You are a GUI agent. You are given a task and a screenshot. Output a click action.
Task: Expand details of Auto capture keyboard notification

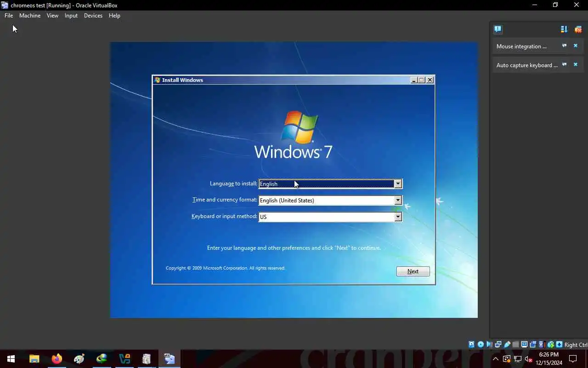click(x=565, y=64)
